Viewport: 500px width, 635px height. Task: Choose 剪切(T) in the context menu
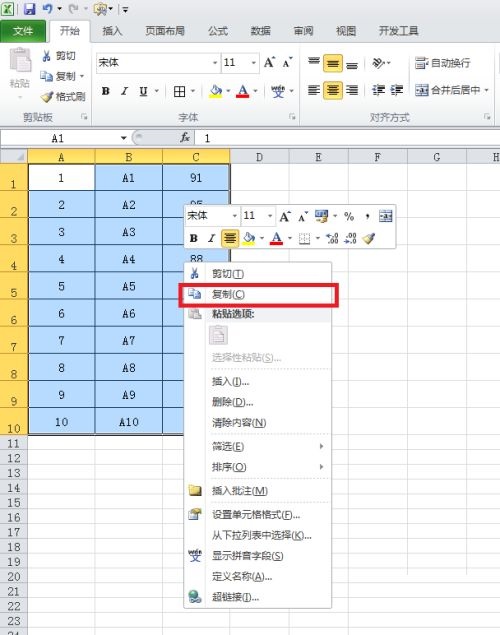257,274
